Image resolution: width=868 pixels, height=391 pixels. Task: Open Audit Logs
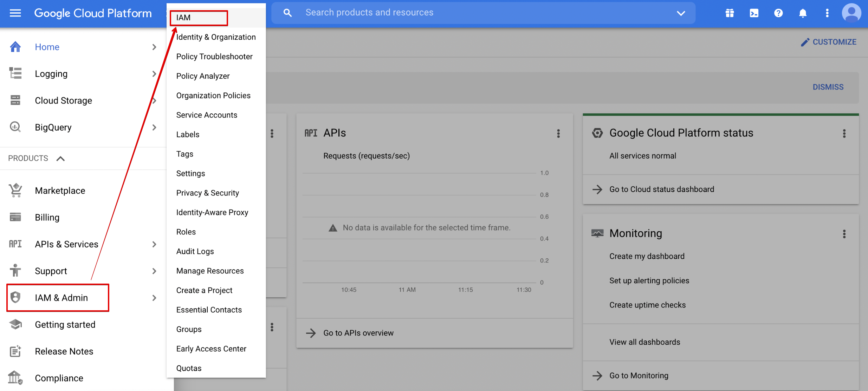tap(216, 251)
